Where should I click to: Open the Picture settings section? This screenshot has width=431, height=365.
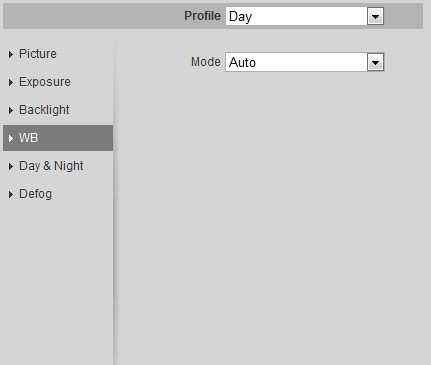pos(38,54)
